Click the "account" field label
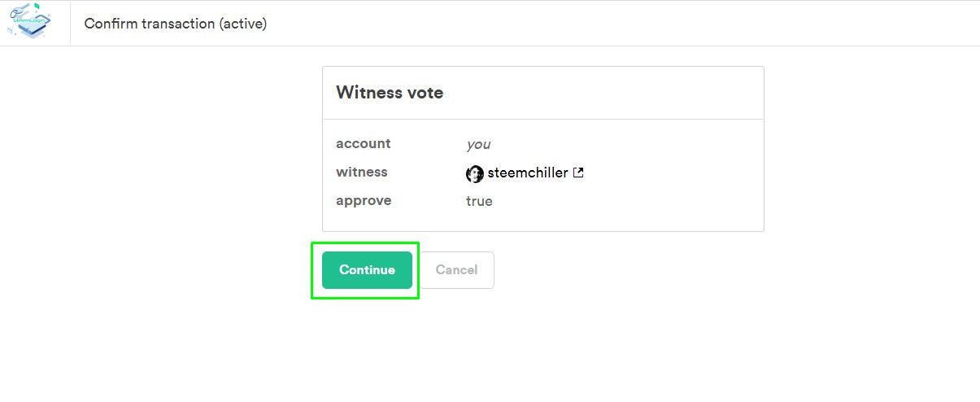Image resolution: width=980 pixels, height=402 pixels. [363, 144]
